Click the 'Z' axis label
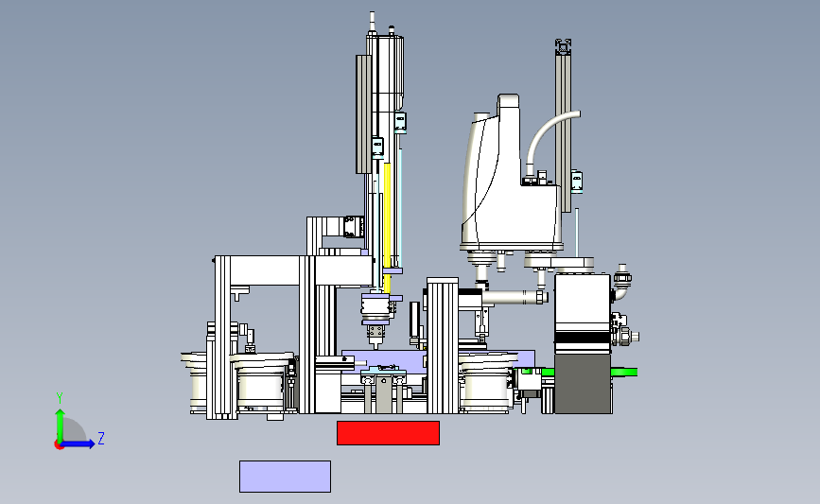 pyautogui.click(x=101, y=438)
